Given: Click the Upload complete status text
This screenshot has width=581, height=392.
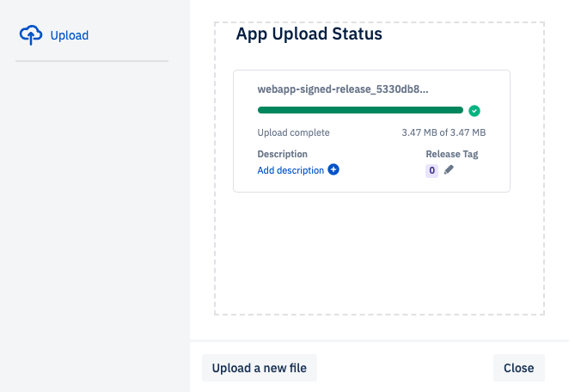Looking at the screenshot, I should (x=293, y=132).
